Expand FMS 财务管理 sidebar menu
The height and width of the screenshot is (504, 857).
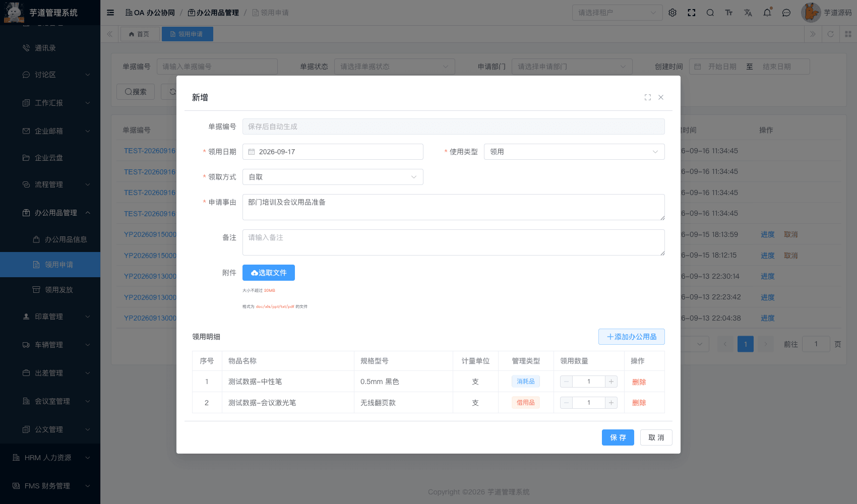[x=50, y=486]
